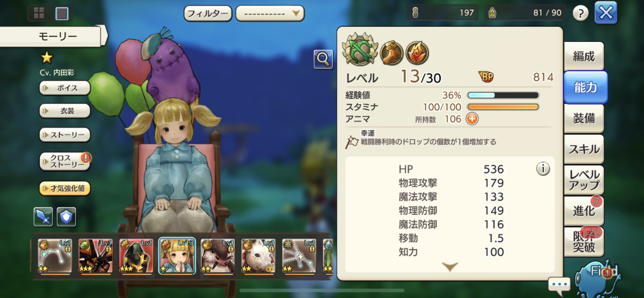Image resolution: width=644 pixels, height=298 pixels.
Task: Tap the orange plus icon beside アニマ
Action: point(472,119)
